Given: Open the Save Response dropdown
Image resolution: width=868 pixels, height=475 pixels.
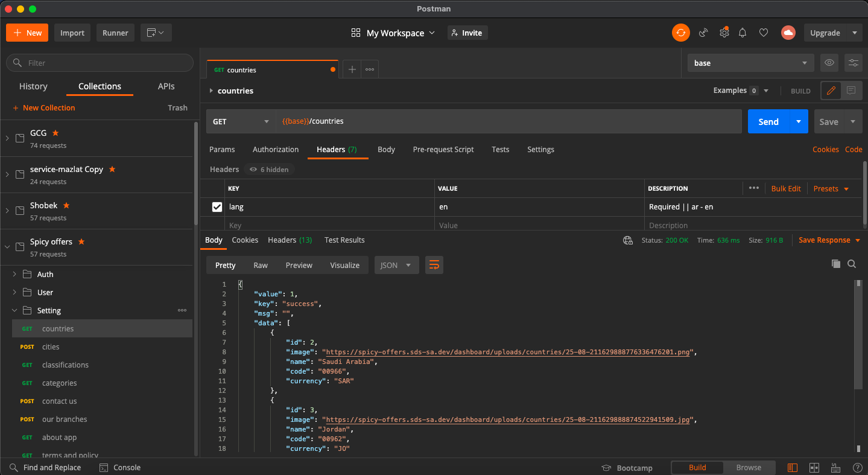Looking at the screenshot, I should tap(829, 240).
